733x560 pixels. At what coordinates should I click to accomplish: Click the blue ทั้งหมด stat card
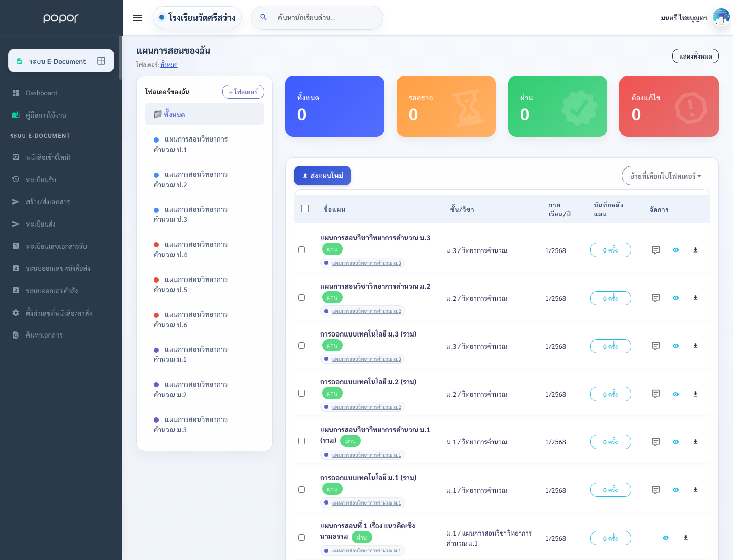(x=334, y=106)
